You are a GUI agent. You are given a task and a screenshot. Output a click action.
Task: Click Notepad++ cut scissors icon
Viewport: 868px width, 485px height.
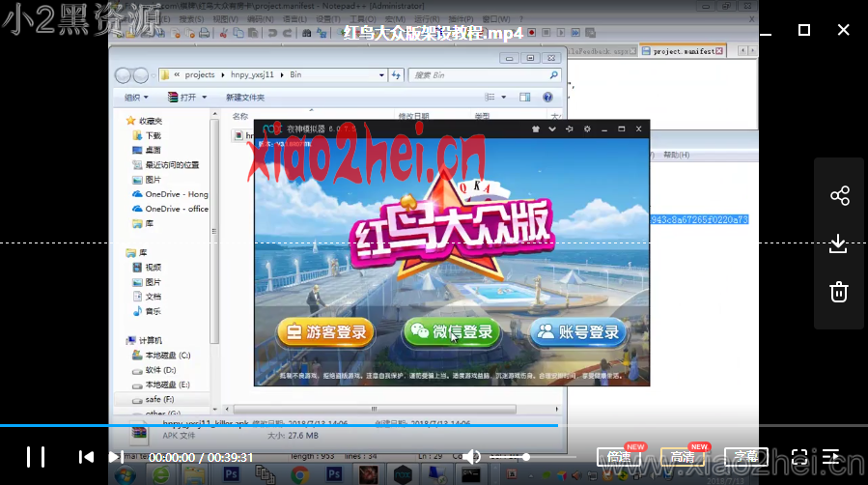click(x=224, y=33)
